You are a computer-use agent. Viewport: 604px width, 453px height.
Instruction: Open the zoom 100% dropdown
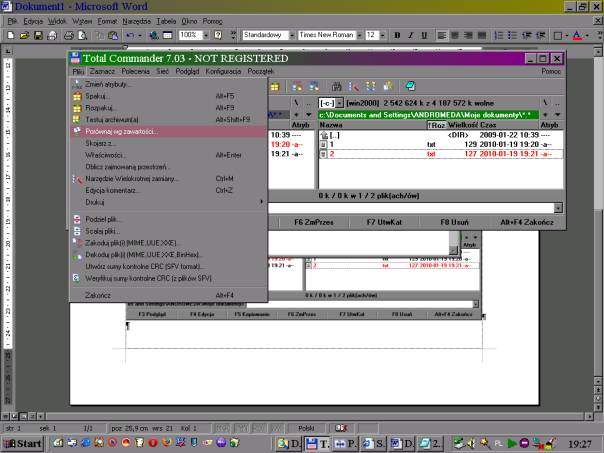click(206, 35)
